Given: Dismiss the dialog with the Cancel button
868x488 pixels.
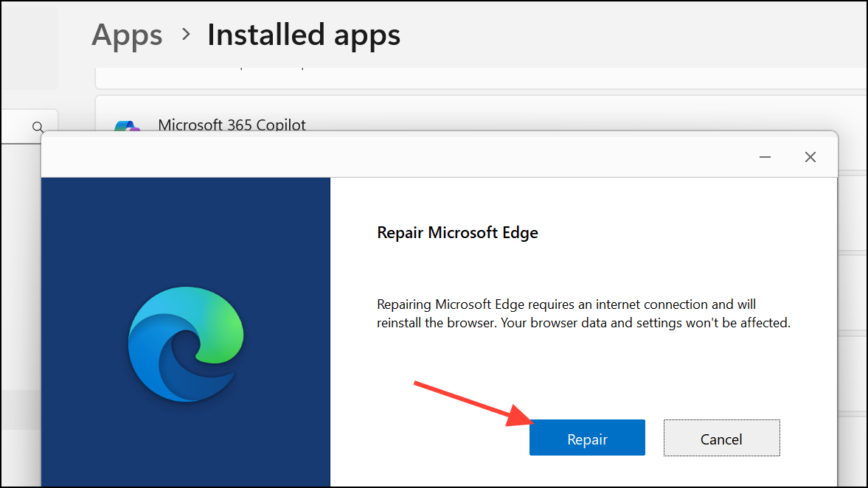Looking at the screenshot, I should point(721,439).
